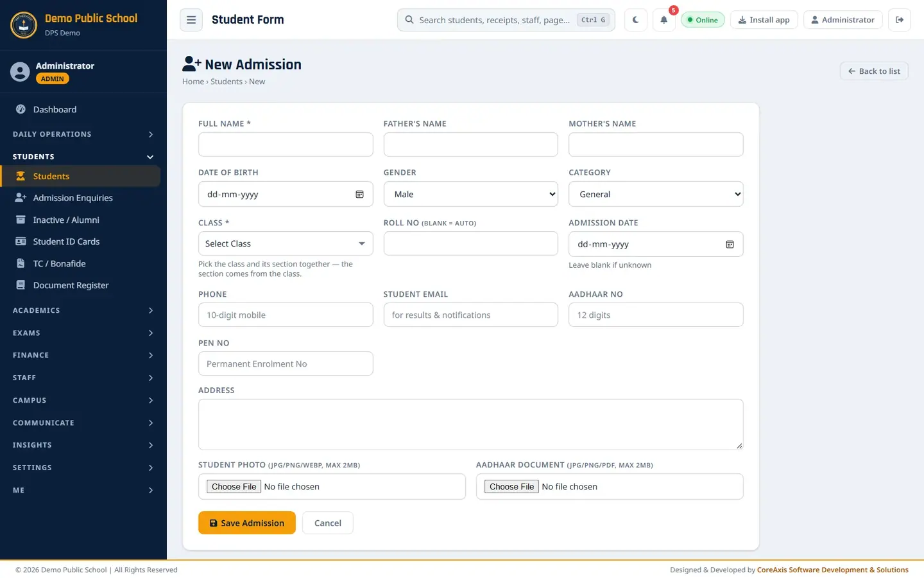924x578 pixels.
Task: Click the Administrator avatar in sidebar
Action: [20, 71]
